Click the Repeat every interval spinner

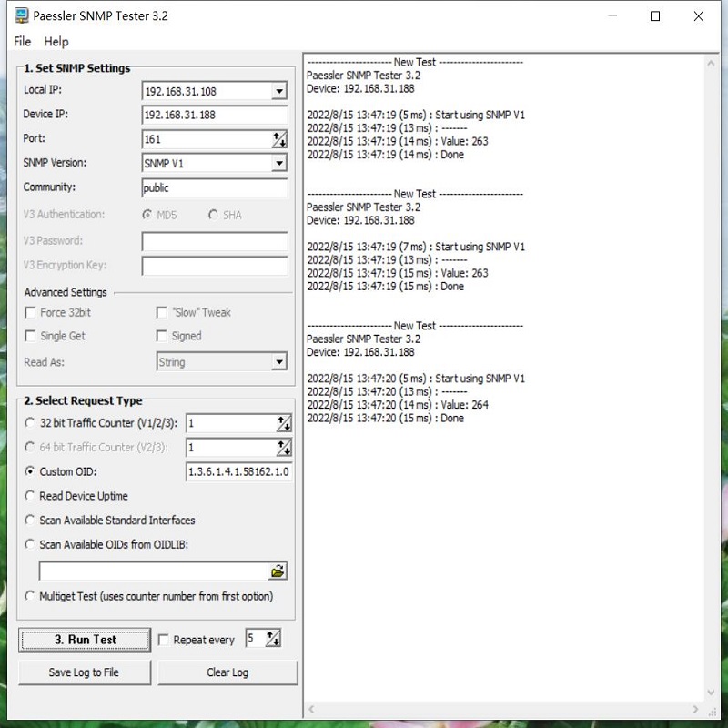click(x=273, y=639)
